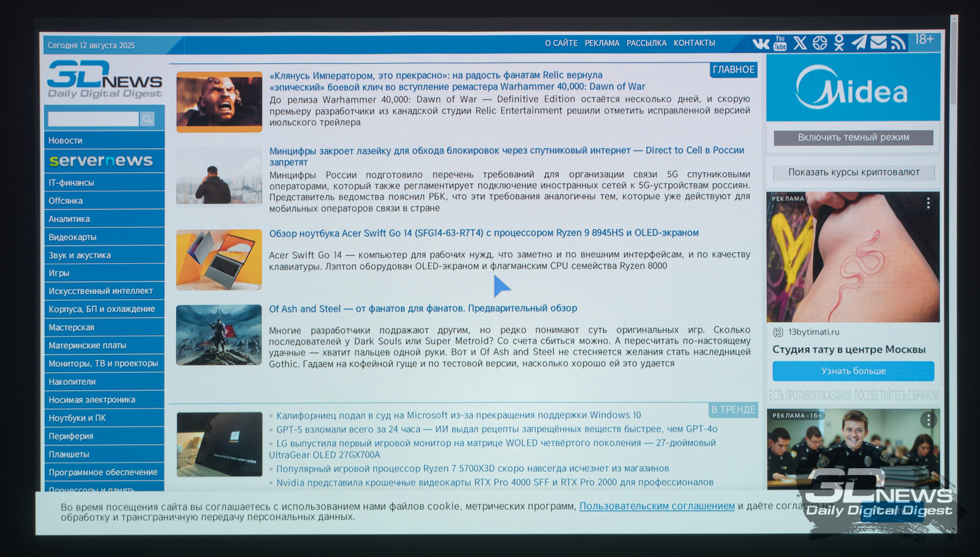Screen dimensions: 980x557
Task: Go to Звук и акустика category
Action: coord(104,255)
